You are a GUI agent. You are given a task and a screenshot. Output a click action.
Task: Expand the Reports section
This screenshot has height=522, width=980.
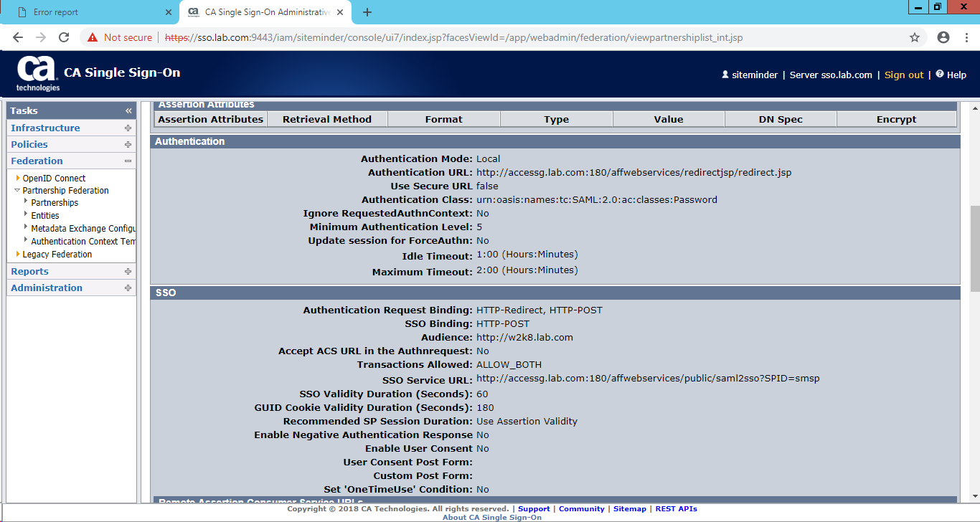pyautogui.click(x=128, y=272)
